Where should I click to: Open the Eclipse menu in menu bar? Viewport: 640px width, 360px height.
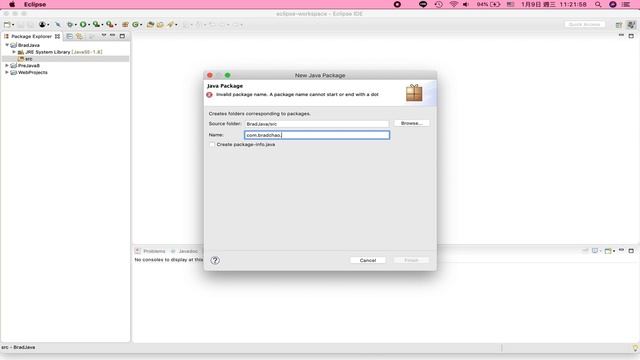pos(35,4)
